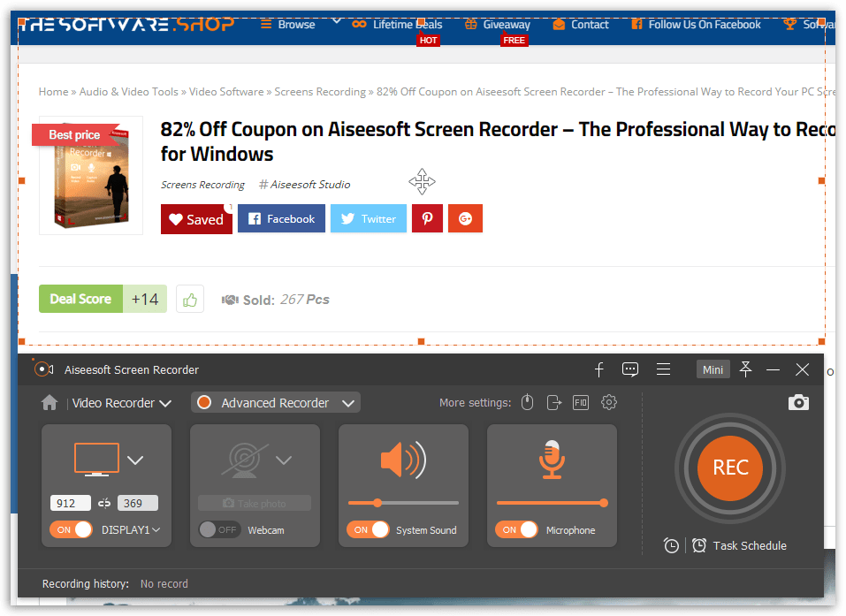This screenshot has height=616, width=846.
Task: Open Audio & Video Tools breadcrumb
Action: [x=128, y=92]
